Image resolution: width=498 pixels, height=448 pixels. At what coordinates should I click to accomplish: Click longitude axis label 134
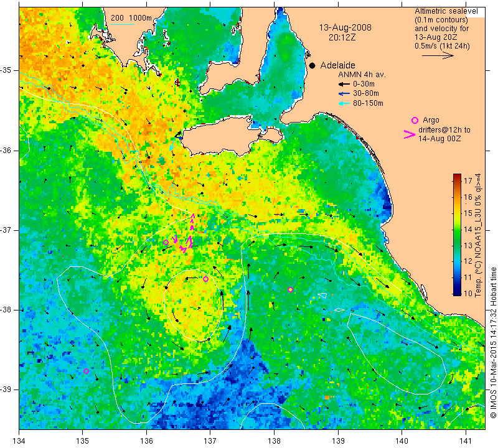(19, 441)
